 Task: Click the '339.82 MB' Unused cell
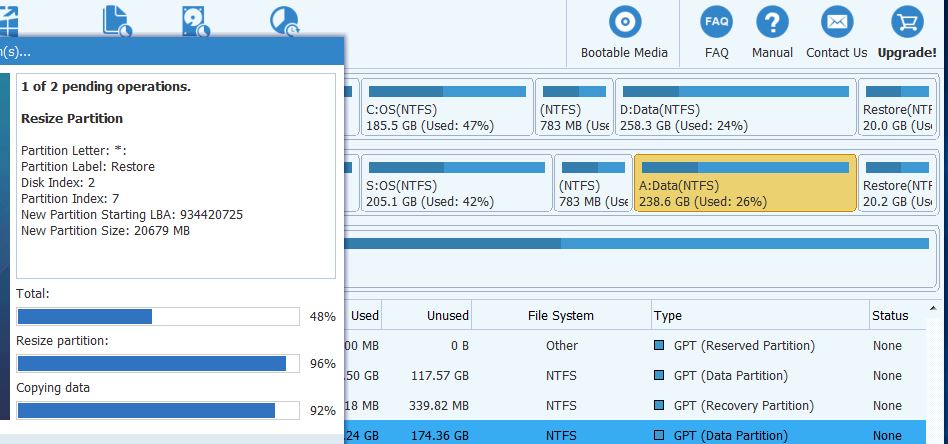pyautogui.click(x=439, y=405)
